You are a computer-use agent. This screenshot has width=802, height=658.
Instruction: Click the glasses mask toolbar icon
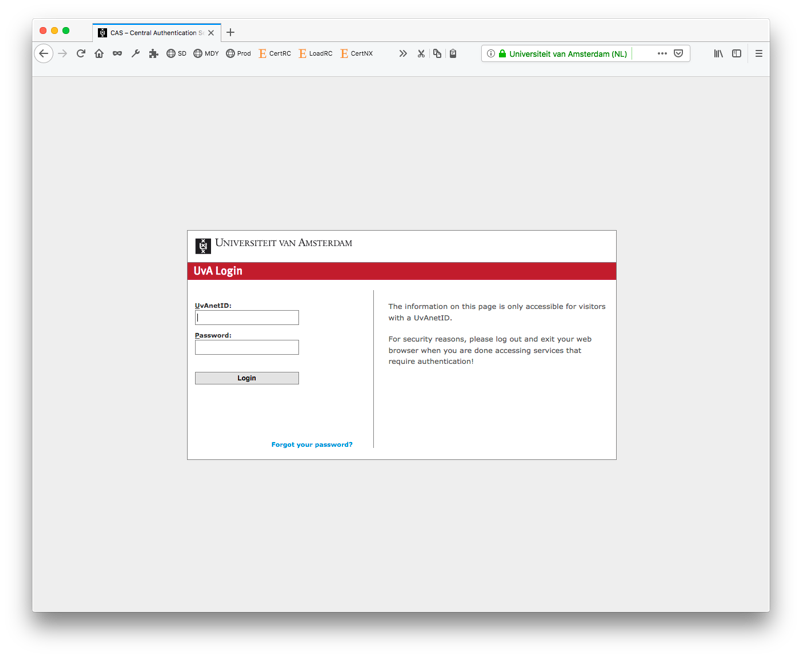[117, 53]
